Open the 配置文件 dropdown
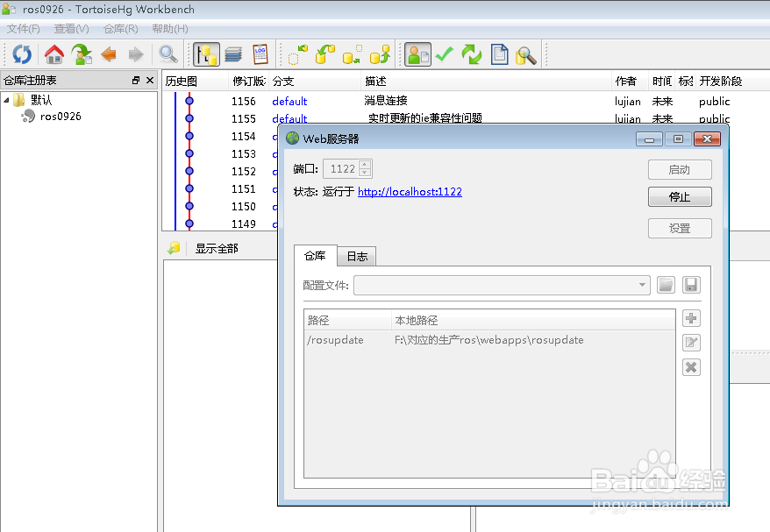770x532 pixels. 502,285
